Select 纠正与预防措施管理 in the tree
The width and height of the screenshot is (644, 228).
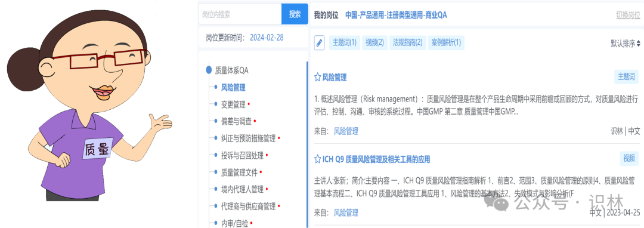pos(248,138)
